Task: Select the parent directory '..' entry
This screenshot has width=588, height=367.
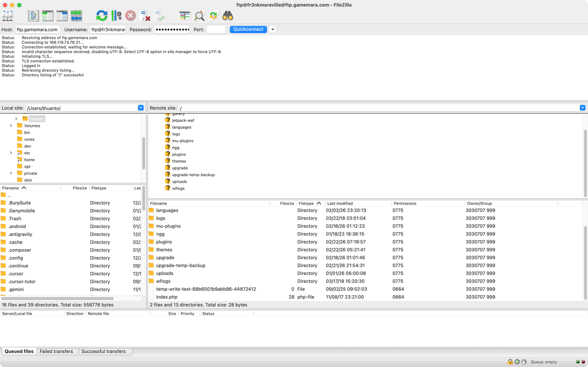Action: coord(71,195)
